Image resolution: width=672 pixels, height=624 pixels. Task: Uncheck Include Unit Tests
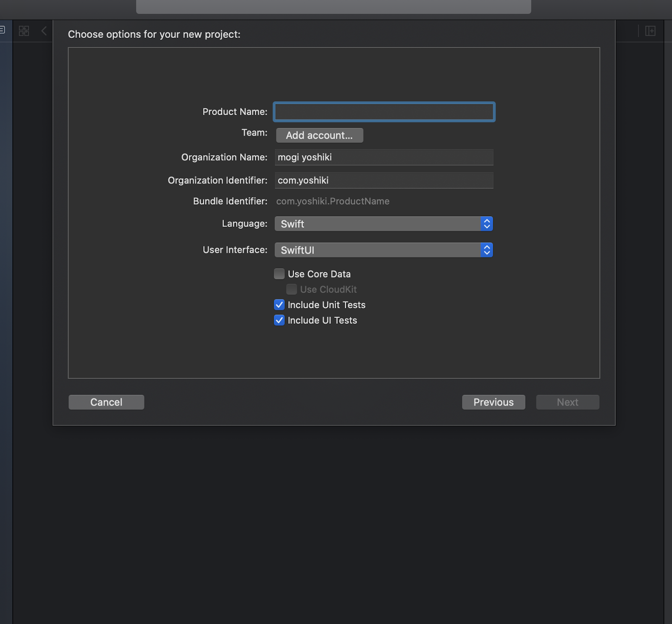click(x=279, y=305)
